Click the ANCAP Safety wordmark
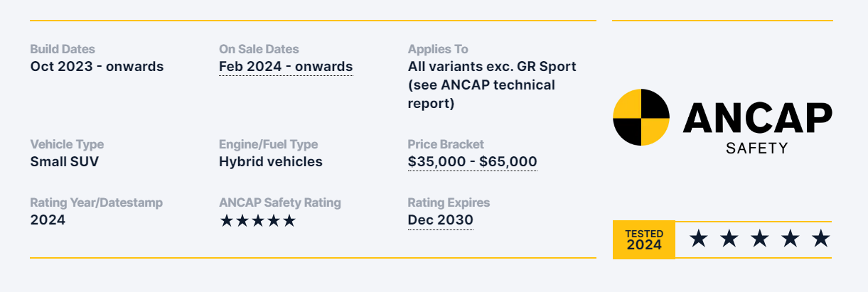The height and width of the screenshot is (292, 868). (756, 126)
